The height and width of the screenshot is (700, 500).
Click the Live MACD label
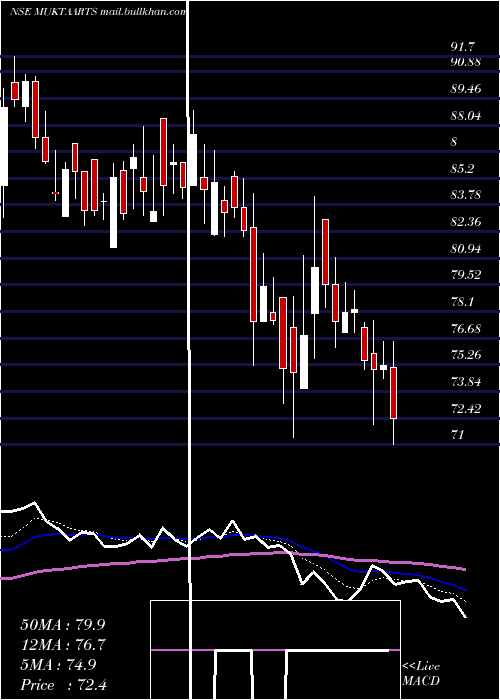421,674
